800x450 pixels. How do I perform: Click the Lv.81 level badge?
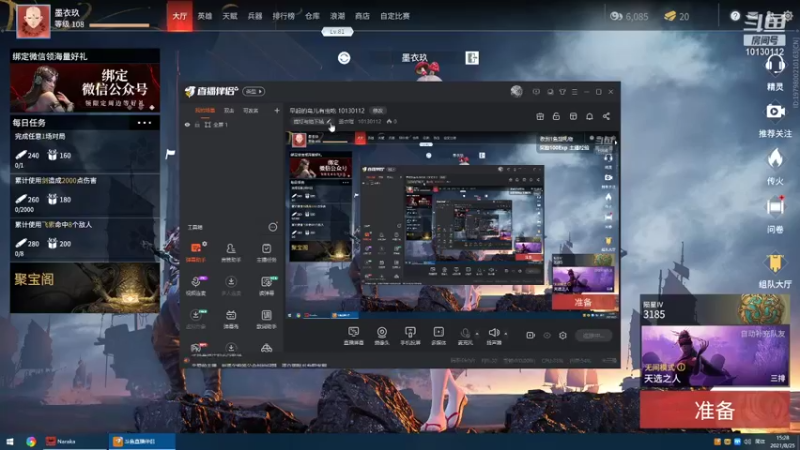click(337, 32)
